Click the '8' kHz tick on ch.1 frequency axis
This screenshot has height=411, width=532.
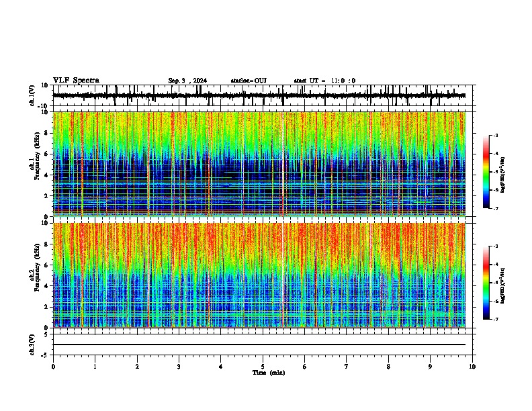pos(47,133)
